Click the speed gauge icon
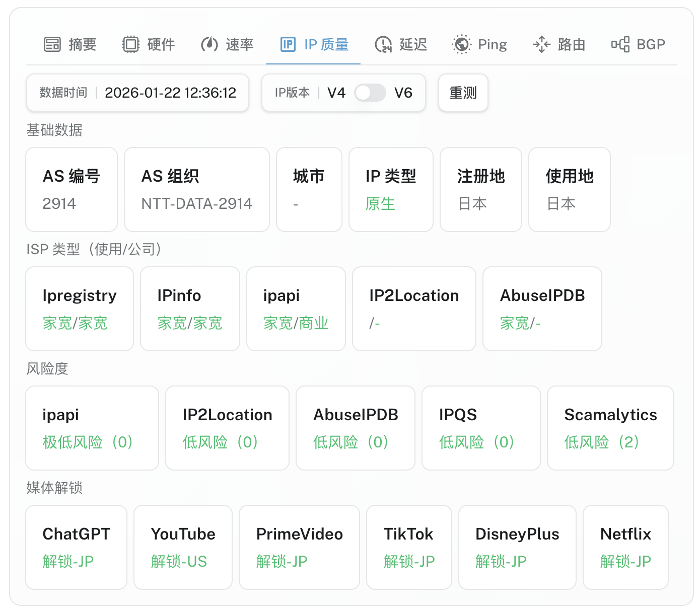This screenshot has height=613, width=700. pos(209,45)
